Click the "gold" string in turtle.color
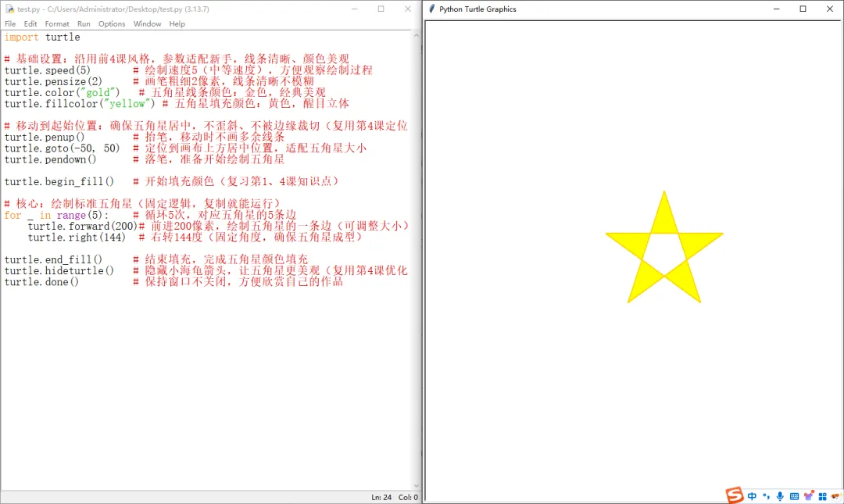 pyautogui.click(x=98, y=93)
